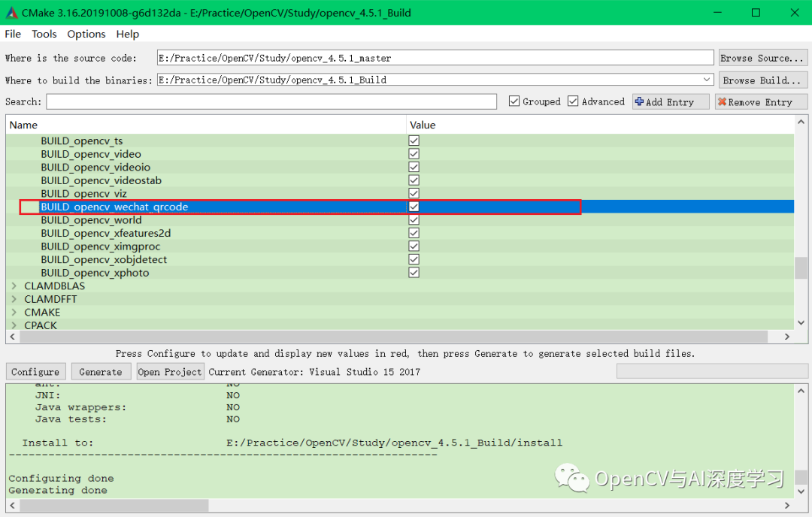Click 'Configuring done' log line
This screenshot has width=812, height=517.
click(61, 478)
